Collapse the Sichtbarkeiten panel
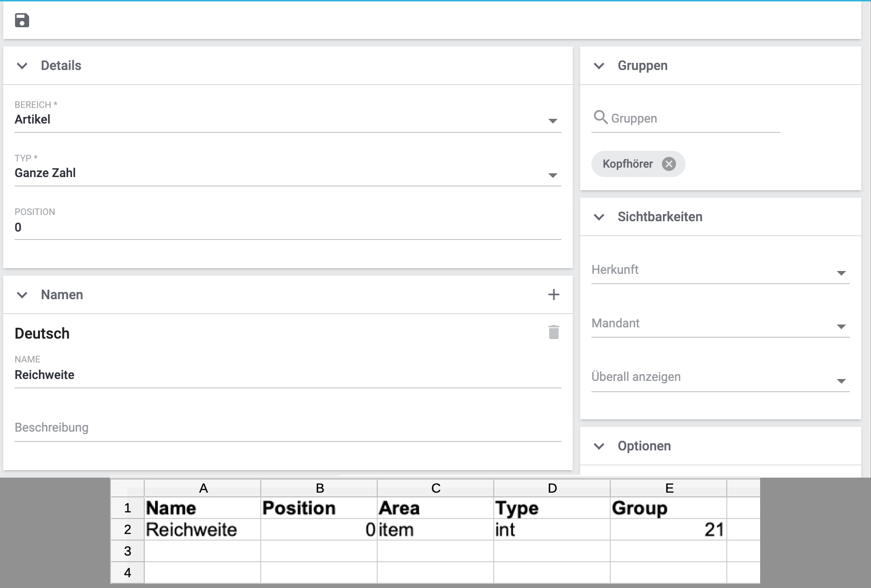The image size is (871, 588). coord(599,217)
